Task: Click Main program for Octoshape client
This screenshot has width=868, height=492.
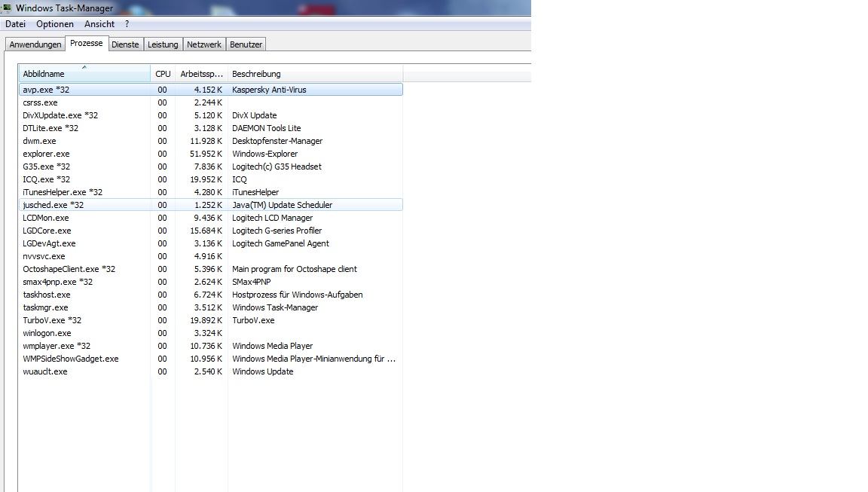Action: pyautogui.click(x=294, y=269)
